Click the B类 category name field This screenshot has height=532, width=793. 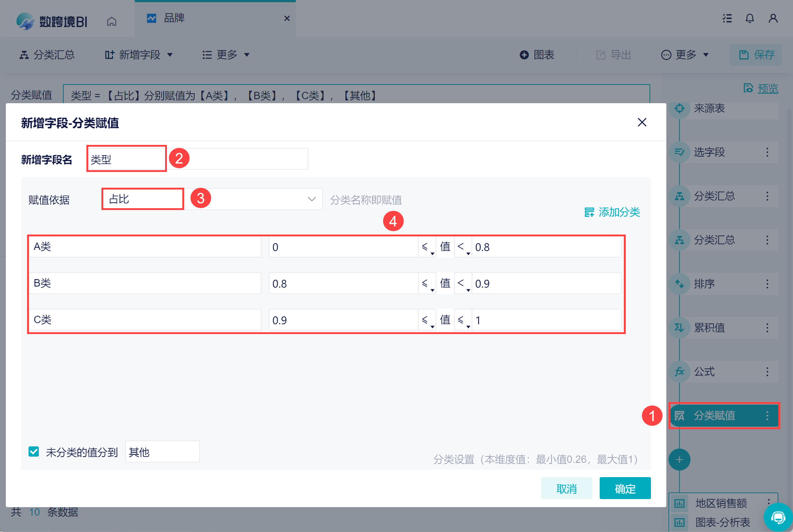(145, 283)
